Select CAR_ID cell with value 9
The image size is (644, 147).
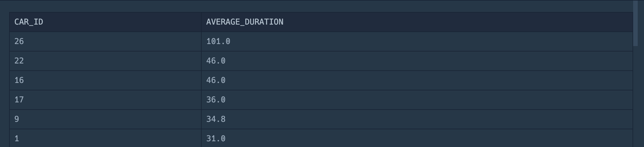click(105, 119)
